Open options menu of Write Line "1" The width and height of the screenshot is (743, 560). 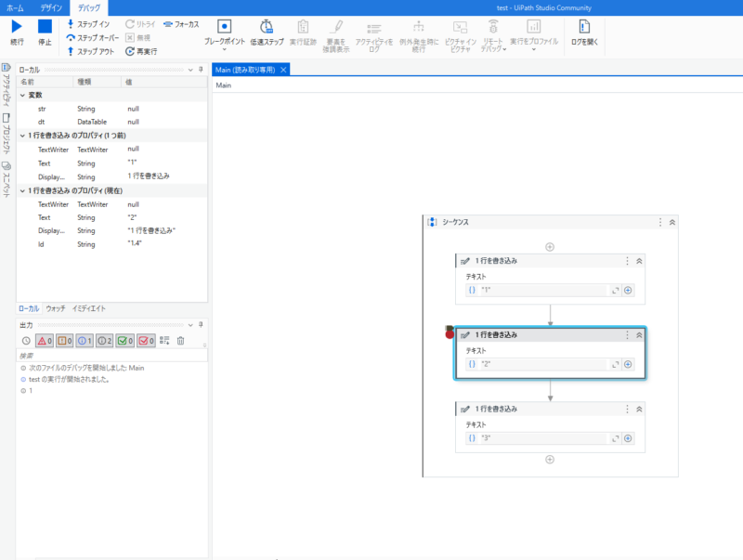(x=627, y=261)
